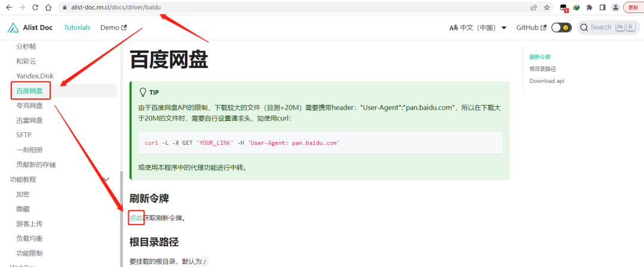Open the GitHub external link

[531, 27]
